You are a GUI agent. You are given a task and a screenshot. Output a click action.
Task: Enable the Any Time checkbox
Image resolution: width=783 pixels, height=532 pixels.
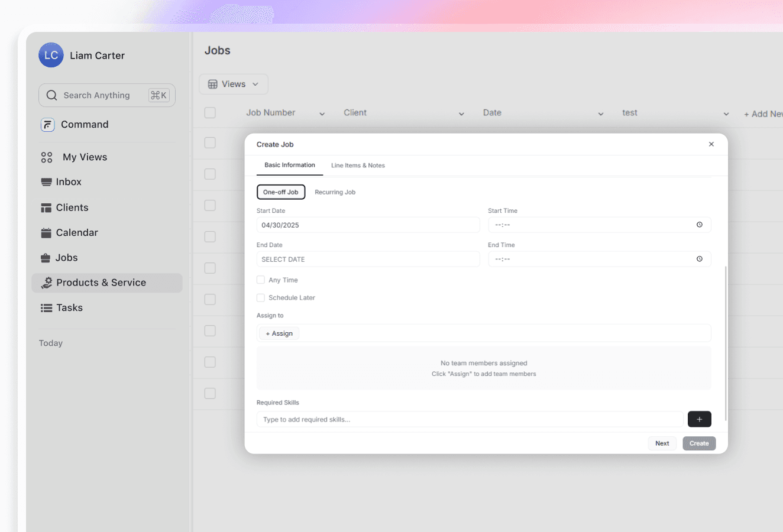[261, 280]
